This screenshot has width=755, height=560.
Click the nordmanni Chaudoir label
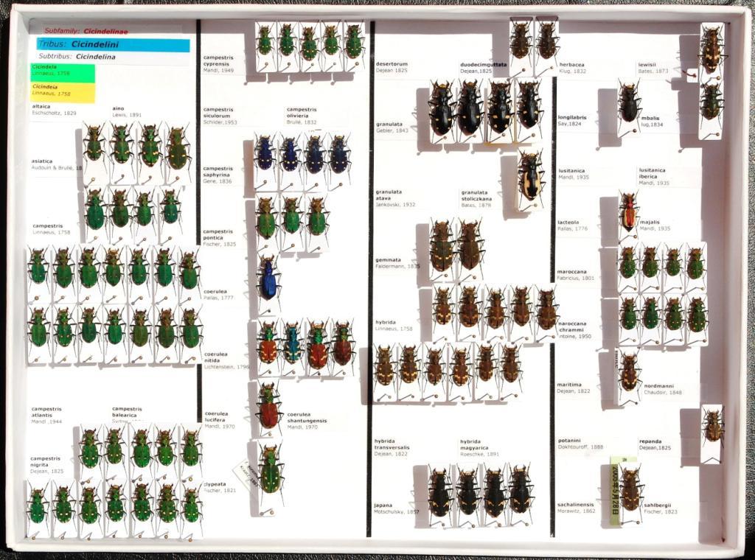pos(662,388)
